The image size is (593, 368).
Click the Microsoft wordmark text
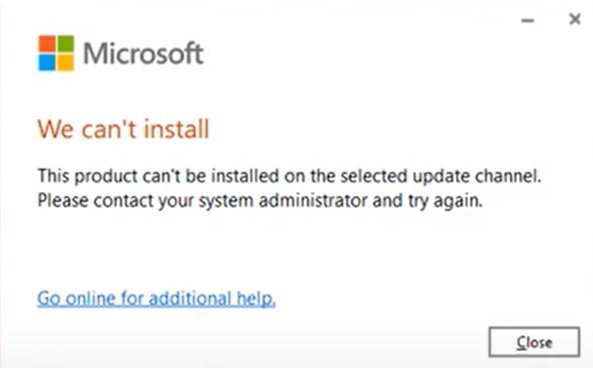tap(143, 53)
